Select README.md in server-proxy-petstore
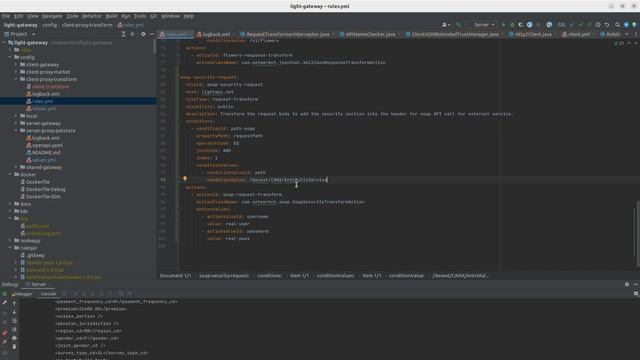The height and width of the screenshot is (360, 640). (46, 153)
